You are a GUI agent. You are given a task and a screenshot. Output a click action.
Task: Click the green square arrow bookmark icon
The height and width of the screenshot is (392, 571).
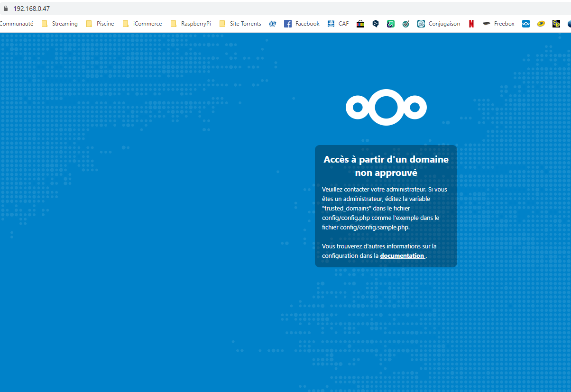(x=390, y=24)
